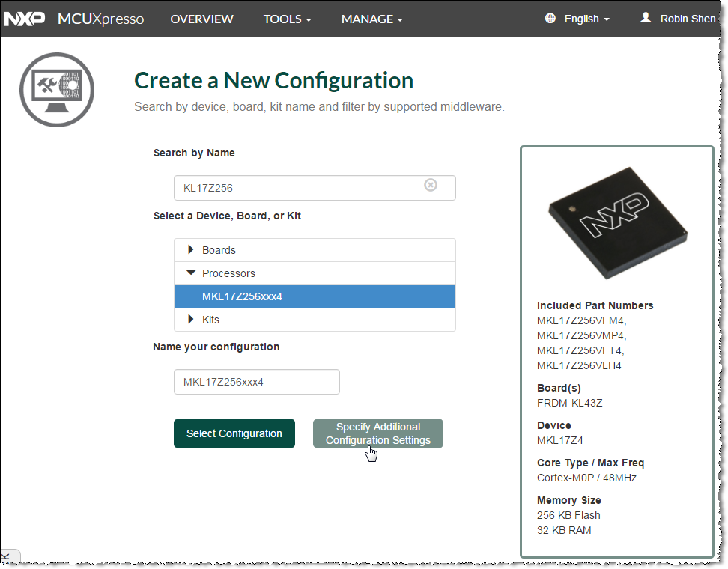
Task: Click the user profile icon
Action: 646,18
